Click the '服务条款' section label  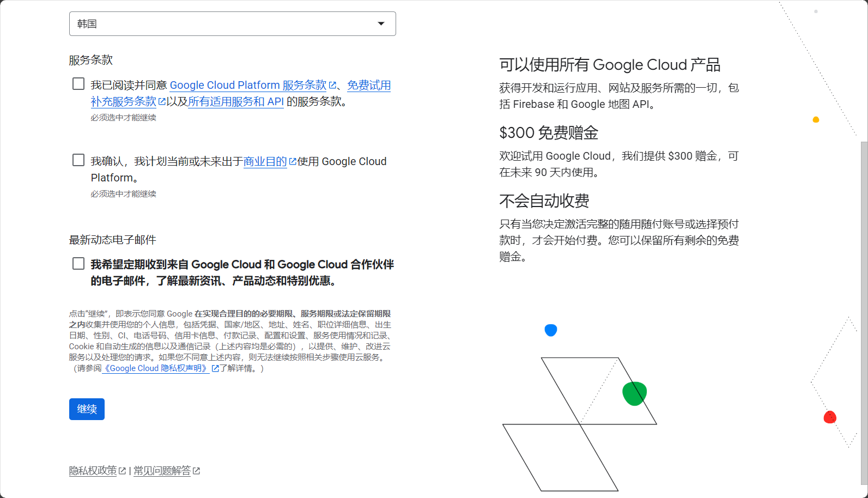click(90, 60)
